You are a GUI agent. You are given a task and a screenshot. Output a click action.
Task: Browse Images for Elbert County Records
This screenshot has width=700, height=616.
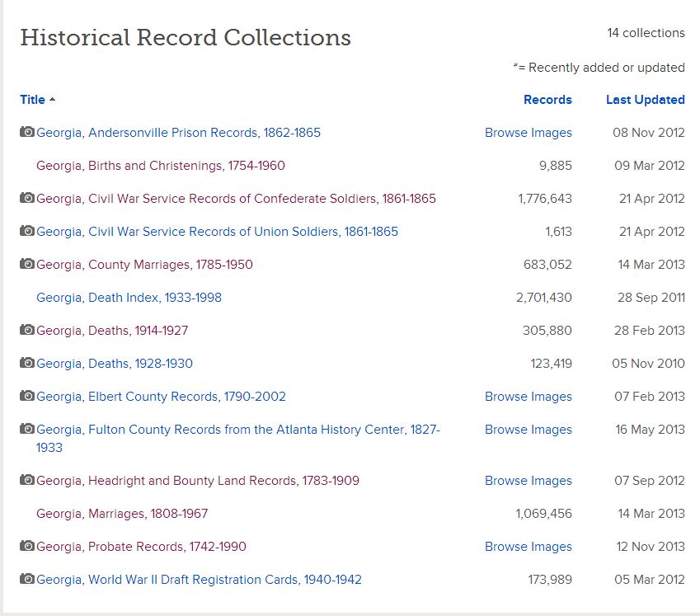pyautogui.click(x=529, y=397)
